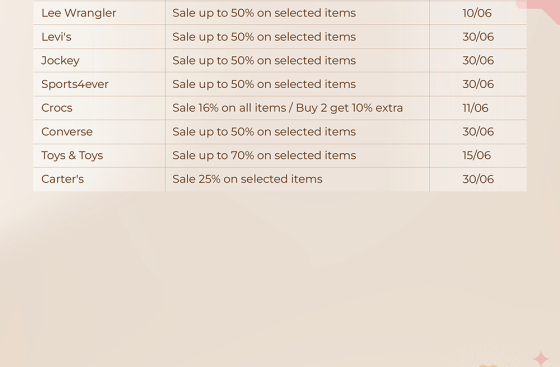The height and width of the screenshot is (367, 560).
Task: Click the 11/06 date for Crocs
Action: (x=475, y=108)
